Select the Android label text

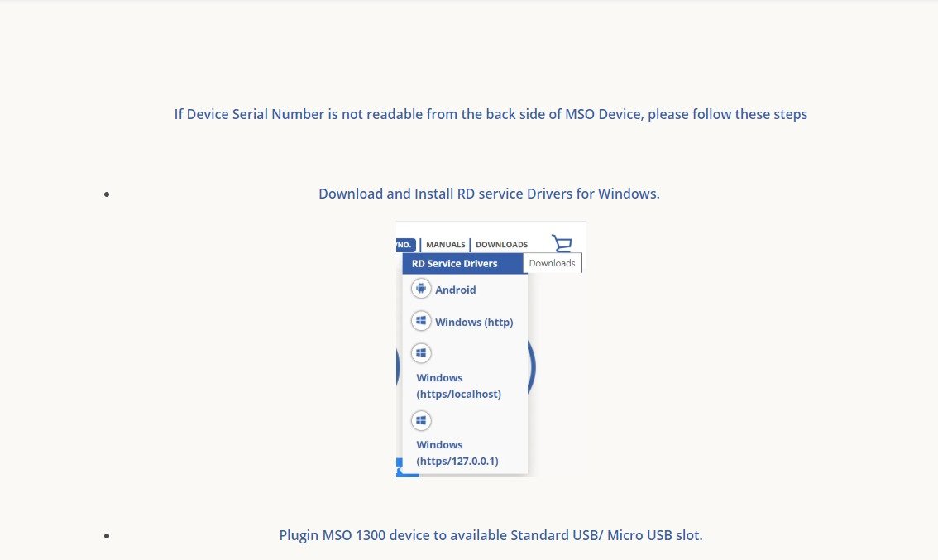(455, 290)
